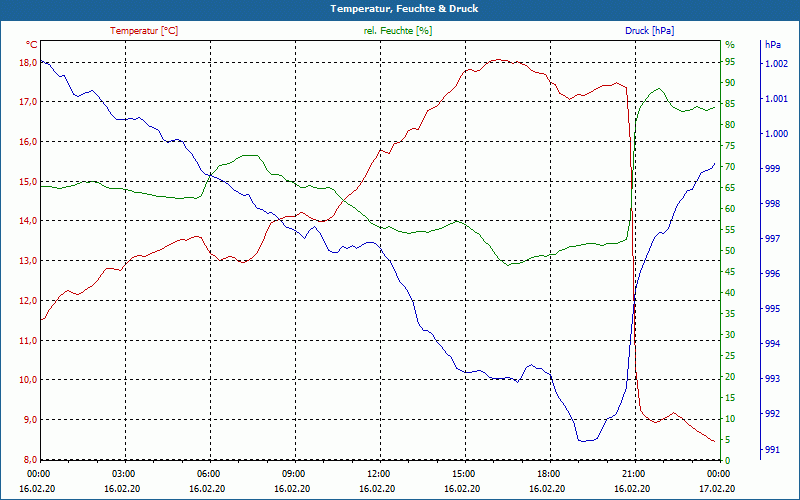Click the "20" humidity axis value
Viewport: 800px width, 500px height.
point(730,377)
